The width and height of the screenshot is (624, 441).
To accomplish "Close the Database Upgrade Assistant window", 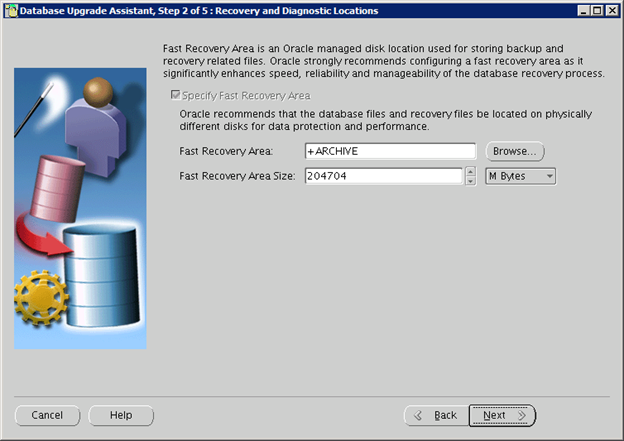I will click(x=612, y=11).
